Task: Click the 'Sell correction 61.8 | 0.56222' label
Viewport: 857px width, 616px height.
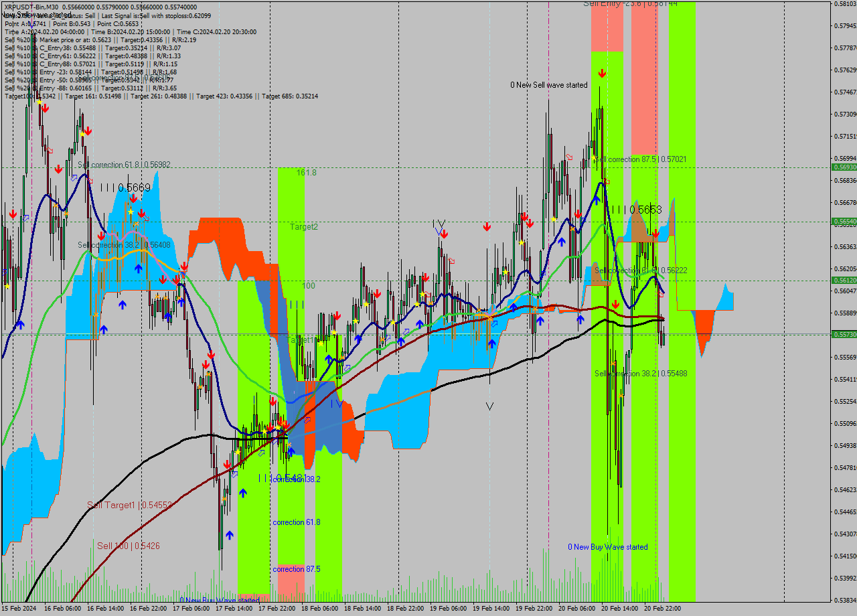Action: 641,271
